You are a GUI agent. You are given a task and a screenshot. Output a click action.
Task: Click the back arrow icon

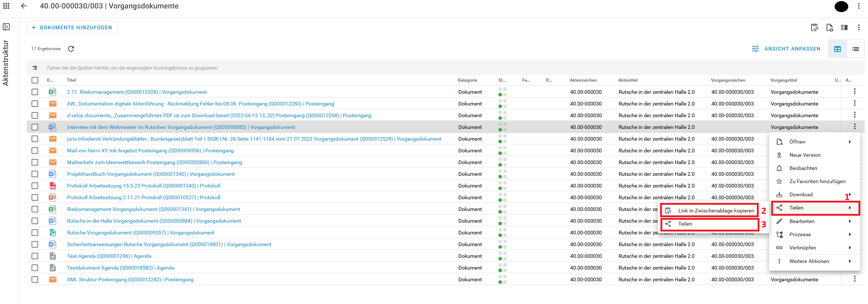24,6
